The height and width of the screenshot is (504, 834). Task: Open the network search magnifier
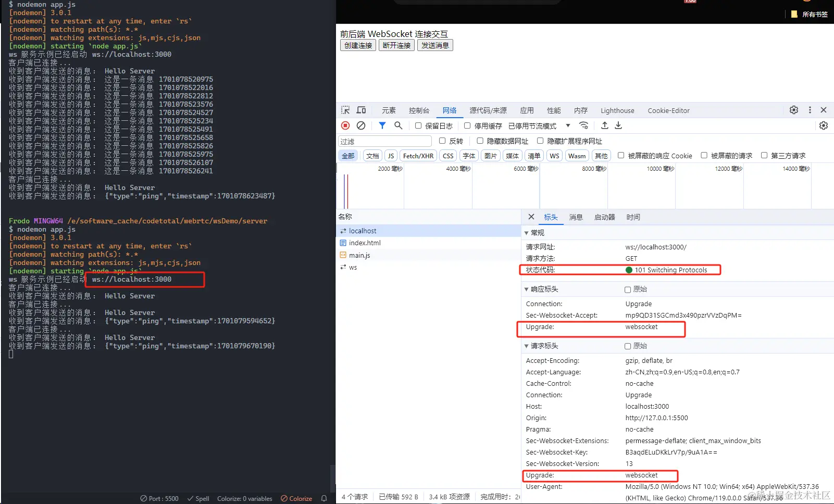399,125
